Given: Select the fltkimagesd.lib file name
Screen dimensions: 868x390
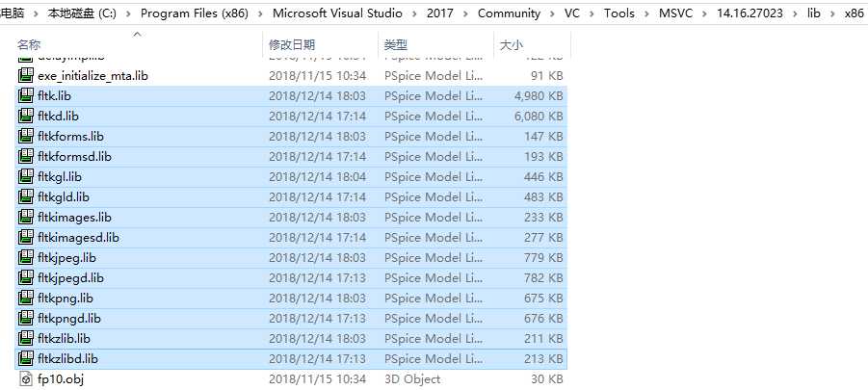Looking at the screenshot, I should (79, 237).
